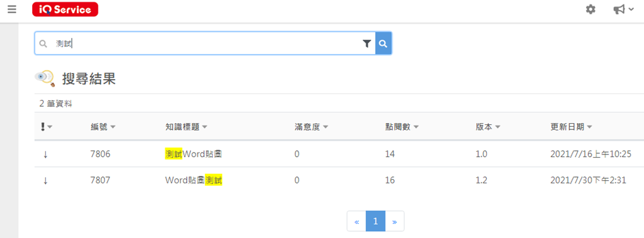Click the blue search button
This screenshot has width=644, height=238.
[383, 43]
